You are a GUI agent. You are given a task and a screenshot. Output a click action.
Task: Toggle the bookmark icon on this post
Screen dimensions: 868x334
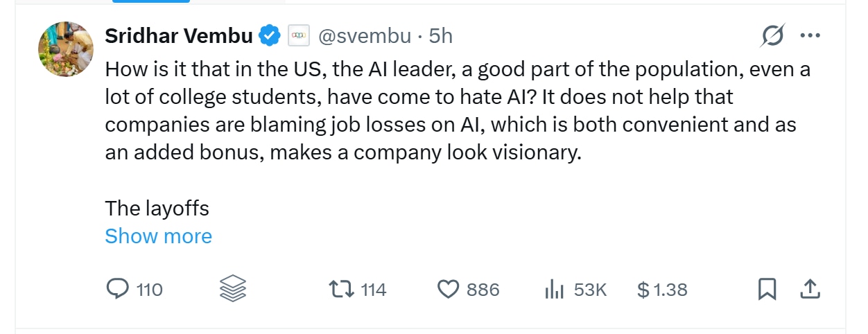pyautogui.click(x=767, y=290)
